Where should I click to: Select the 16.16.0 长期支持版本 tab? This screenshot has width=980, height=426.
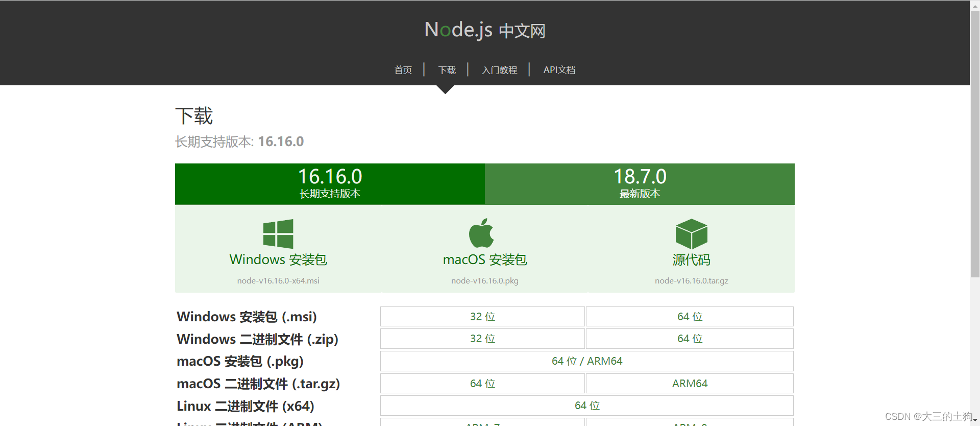pos(330,184)
